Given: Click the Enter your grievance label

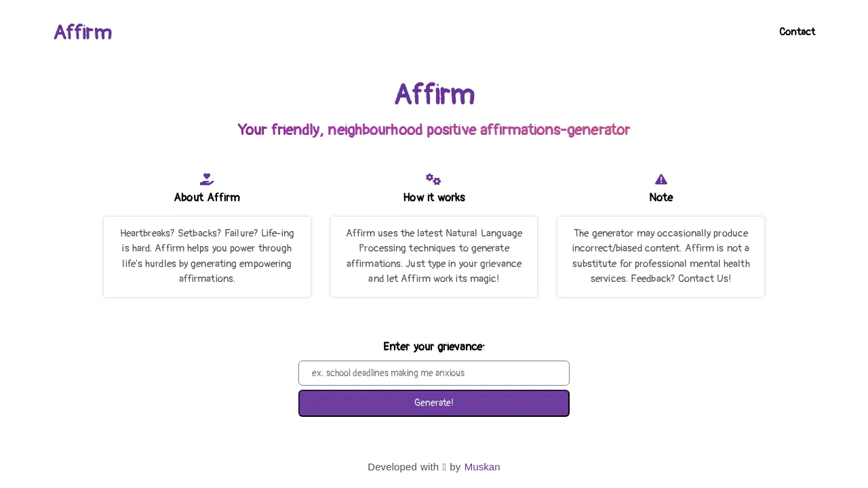Looking at the screenshot, I should tap(433, 346).
